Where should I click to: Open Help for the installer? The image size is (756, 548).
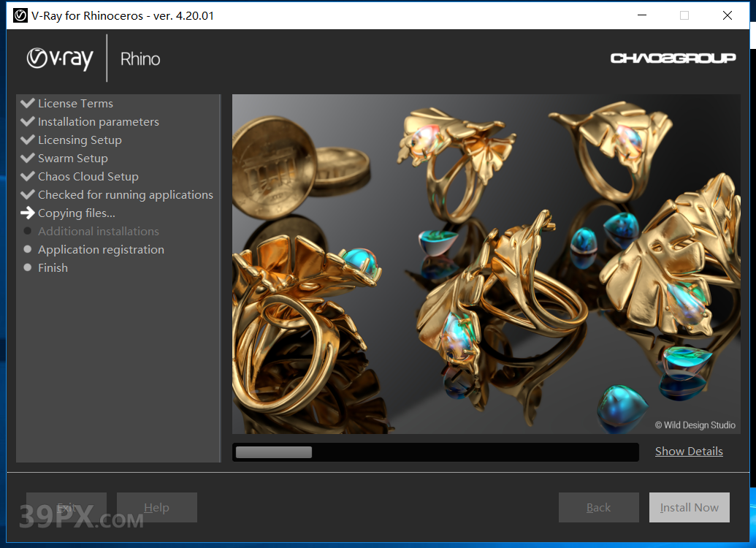tap(156, 507)
